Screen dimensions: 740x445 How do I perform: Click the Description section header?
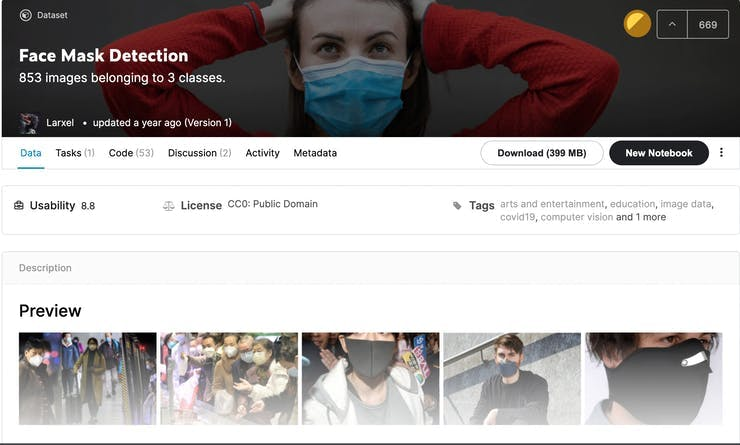(x=45, y=268)
